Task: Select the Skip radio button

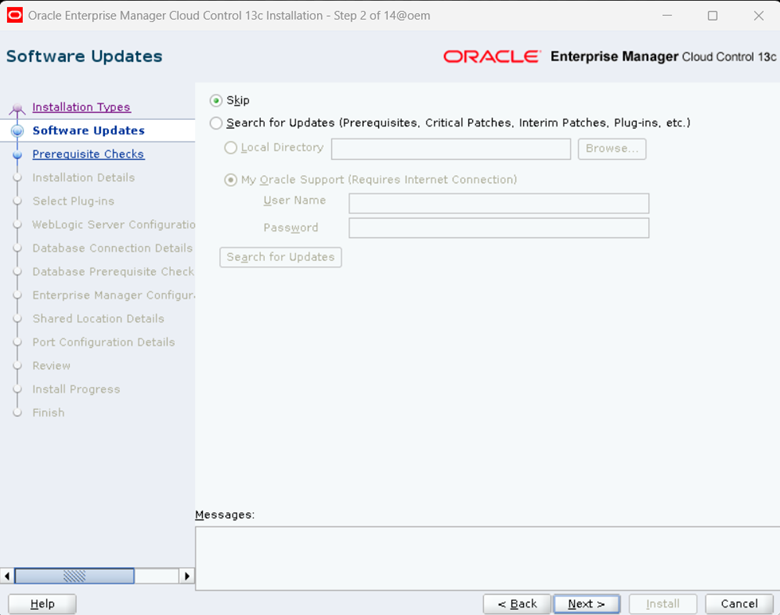Action: pos(216,101)
